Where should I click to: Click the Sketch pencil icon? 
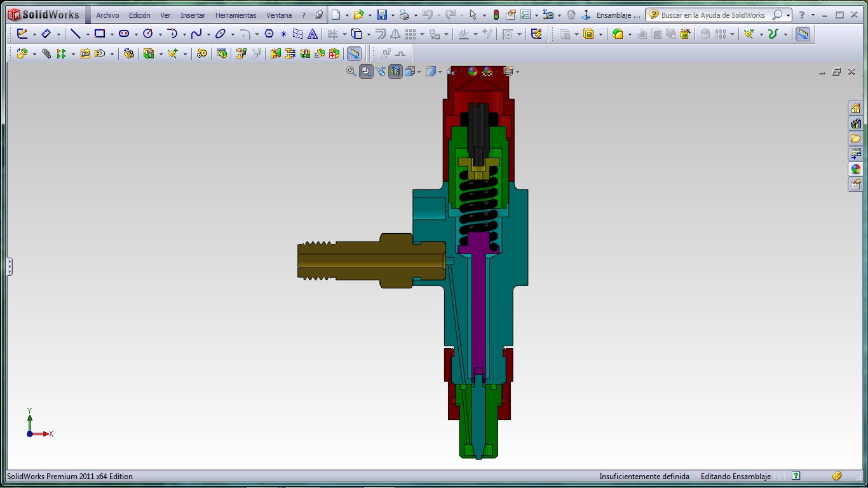(22, 34)
